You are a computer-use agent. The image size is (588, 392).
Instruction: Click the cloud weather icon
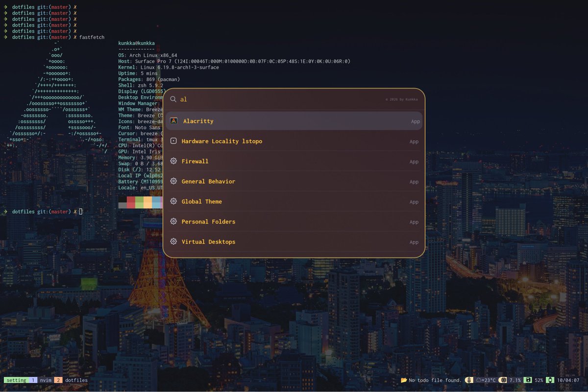(478, 380)
